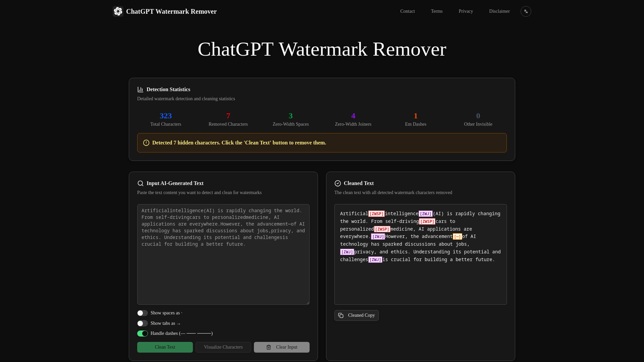644x362 pixels.
Task: Open the Disclaimer page link
Action: [x=499, y=11]
